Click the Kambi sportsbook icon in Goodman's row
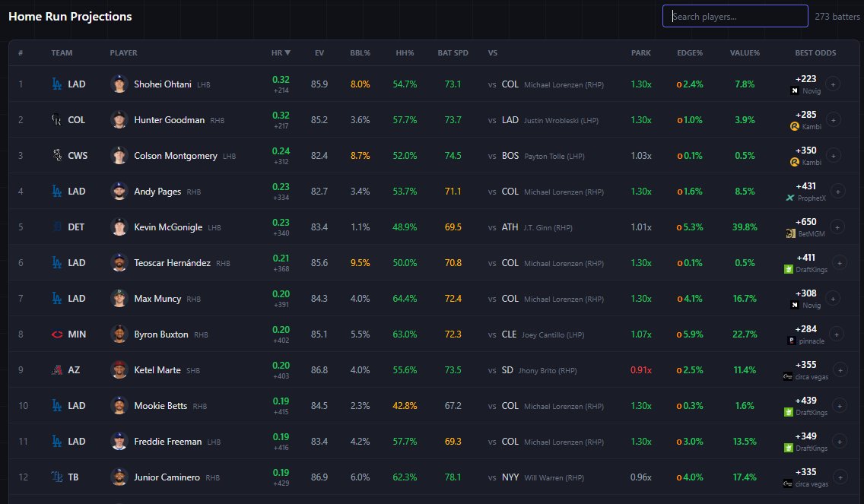 pos(795,126)
